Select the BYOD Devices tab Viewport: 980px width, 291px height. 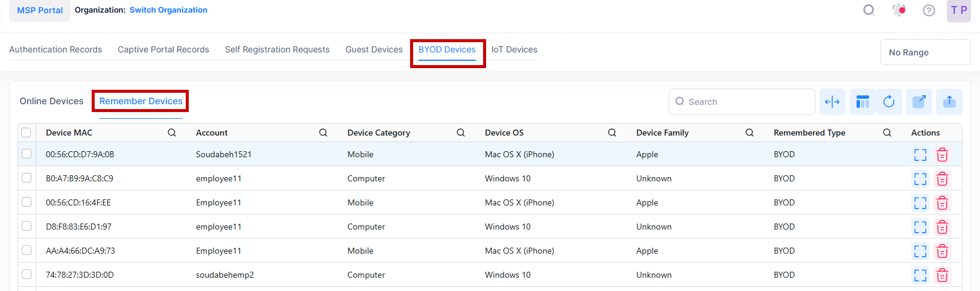point(447,49)
